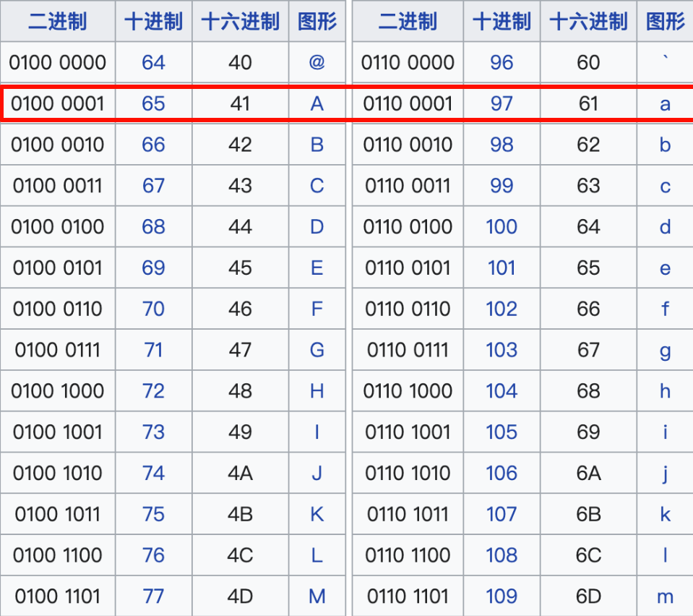Click the decimal 72 link

[153, 391]
